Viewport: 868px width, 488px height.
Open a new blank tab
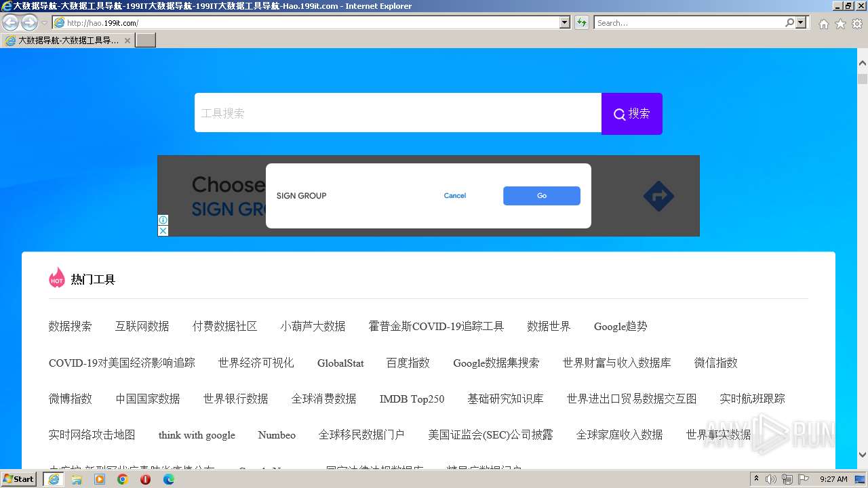146,41
